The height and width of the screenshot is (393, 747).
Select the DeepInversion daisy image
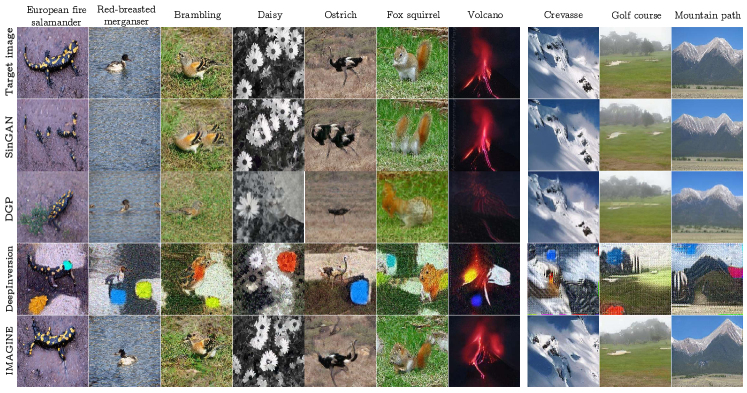click(269, 279)
